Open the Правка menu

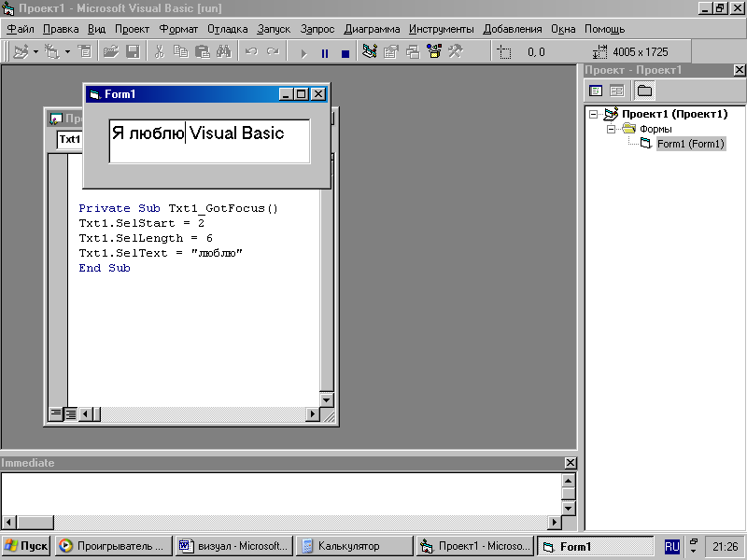[x=61, y=29]
